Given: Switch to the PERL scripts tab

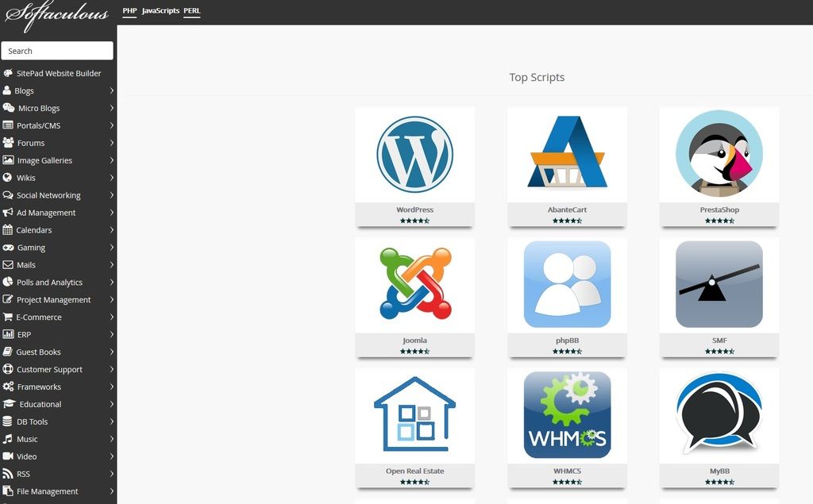Looking at the screenshot, I should click(192, 11).
